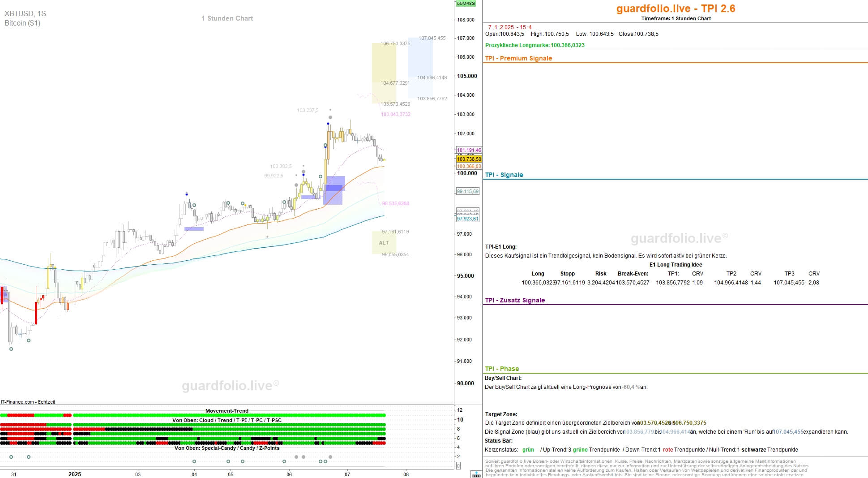Click the 105.000 bold price axis label

467,76
